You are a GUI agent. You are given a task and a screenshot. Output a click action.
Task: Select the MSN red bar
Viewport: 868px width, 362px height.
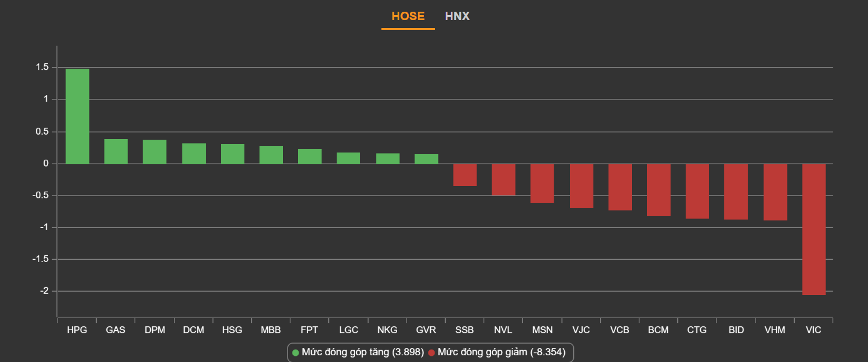[x=542, y=183]
